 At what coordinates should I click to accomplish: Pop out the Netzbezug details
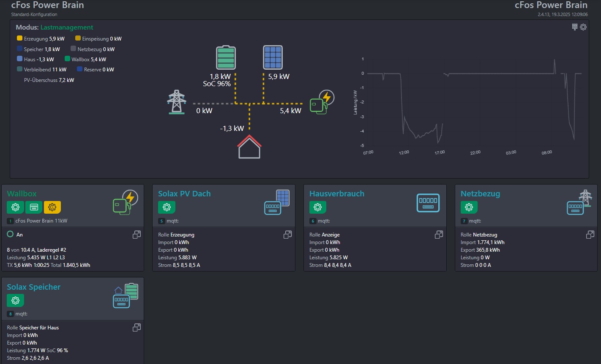pyautogui.click(x=590, y=235)
